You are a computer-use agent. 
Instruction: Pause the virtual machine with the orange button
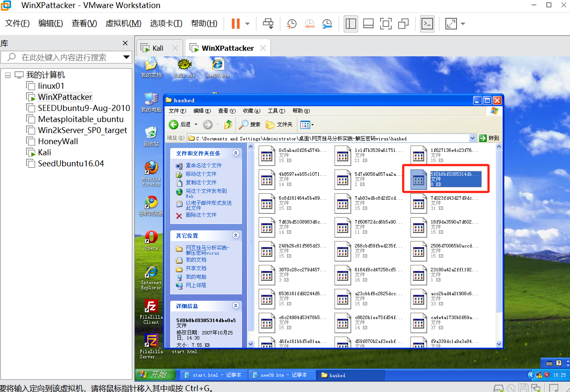click(236, 23)
